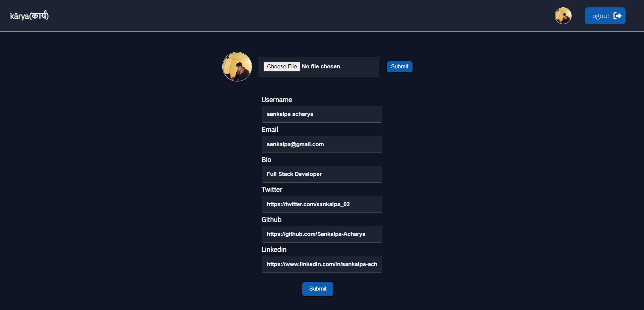The image size is (644, 310).
Task: Select the Username input field
Action: coord(322,114)
